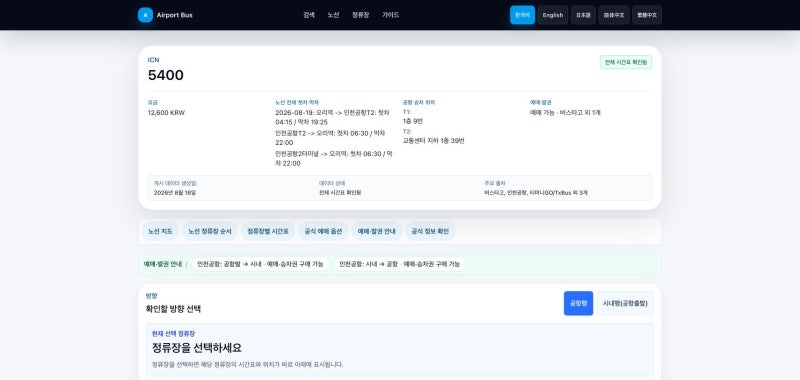Screen dimensions: 800x380
Task: Click the ICN airport code label
Action: [154, 60]
